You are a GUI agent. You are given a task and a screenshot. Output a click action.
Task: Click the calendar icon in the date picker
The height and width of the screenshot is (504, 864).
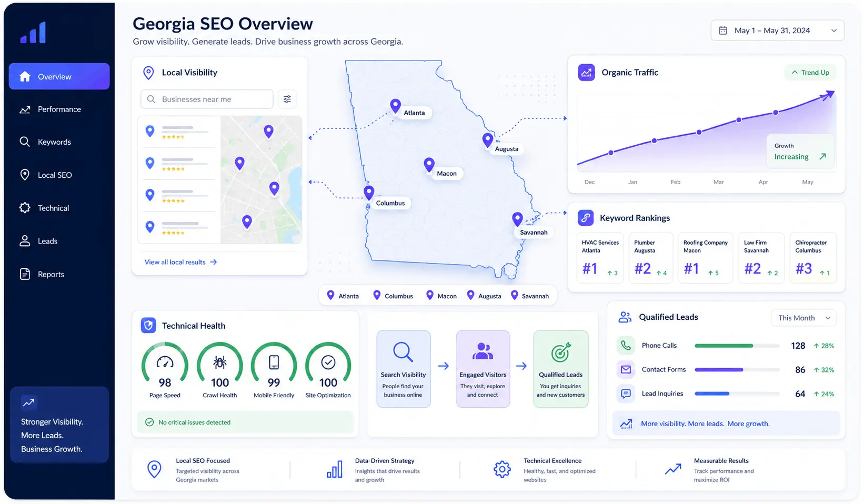(723, 31)
